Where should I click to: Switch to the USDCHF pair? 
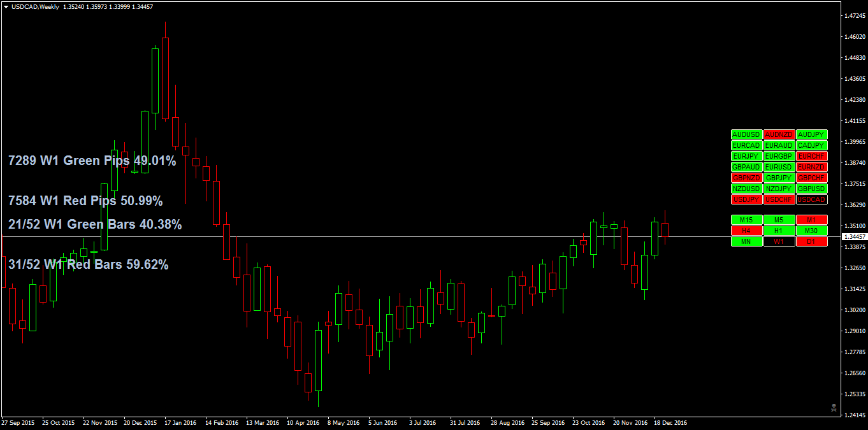pyautogui.click(x=779, y=199)
